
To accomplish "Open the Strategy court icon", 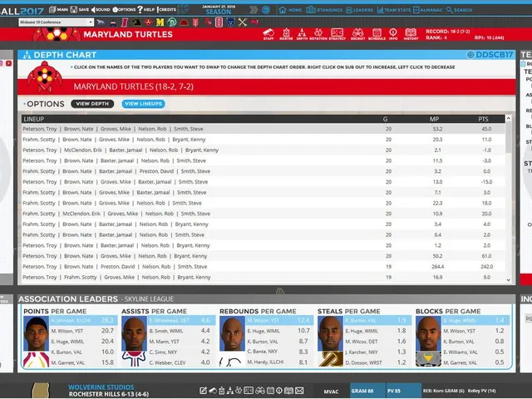I will tap(337, 34).
